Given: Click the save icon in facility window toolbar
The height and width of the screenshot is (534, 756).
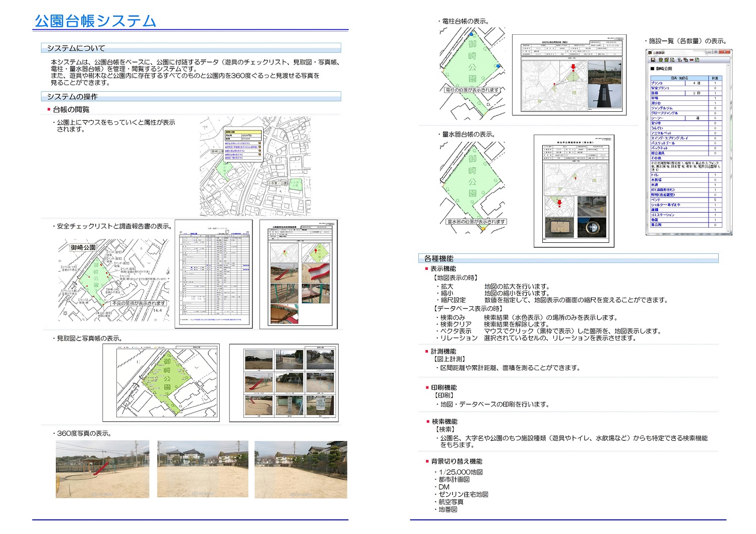Looking at the screenshot, I should (x=653, y=60).
